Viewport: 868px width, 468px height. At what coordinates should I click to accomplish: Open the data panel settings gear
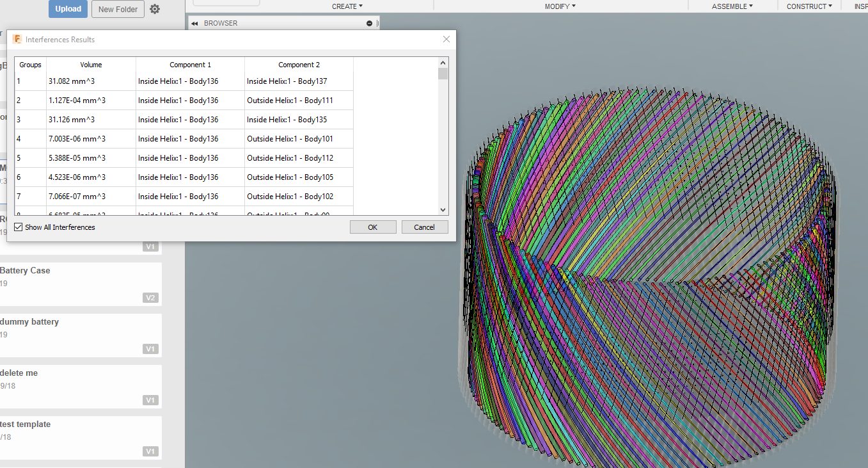point(155,9)
